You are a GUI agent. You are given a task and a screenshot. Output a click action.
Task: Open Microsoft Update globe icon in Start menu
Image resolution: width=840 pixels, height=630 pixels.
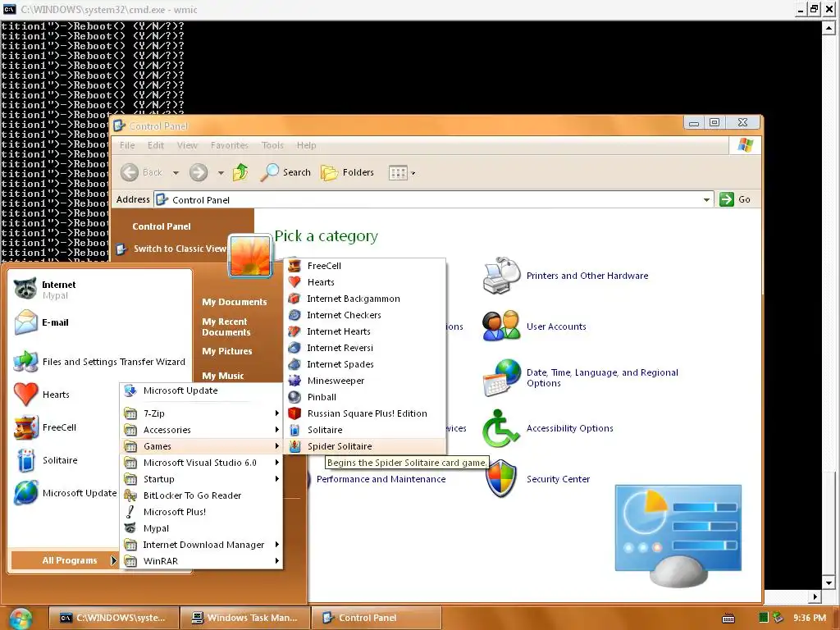[25, 493]
